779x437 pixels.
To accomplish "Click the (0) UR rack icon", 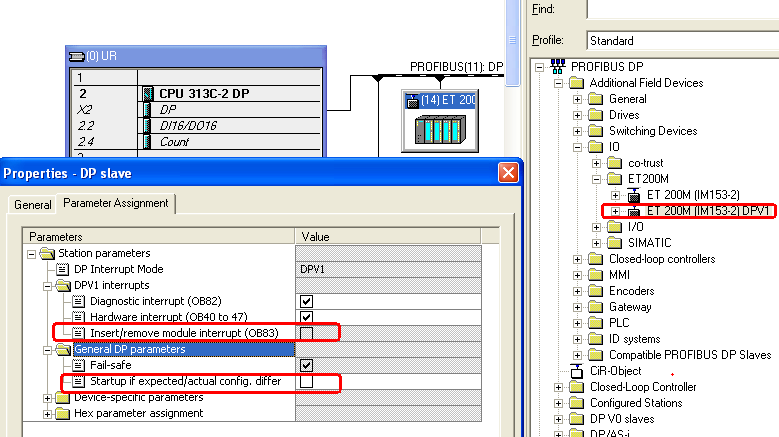I will coord(77,57).
